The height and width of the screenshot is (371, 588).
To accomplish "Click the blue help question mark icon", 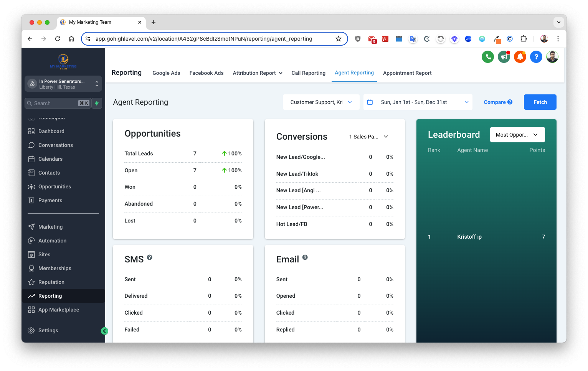I will tap(536, 57).
